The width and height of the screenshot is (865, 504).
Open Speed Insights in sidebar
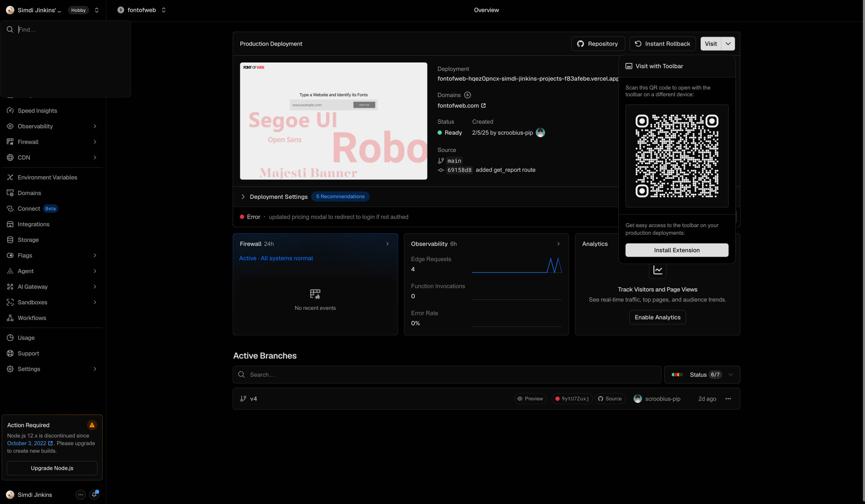(52, 111)
